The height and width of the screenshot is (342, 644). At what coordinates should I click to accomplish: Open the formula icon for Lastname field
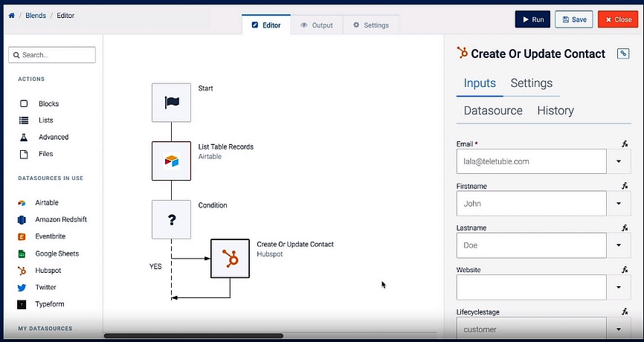click(x=625, y=228)
